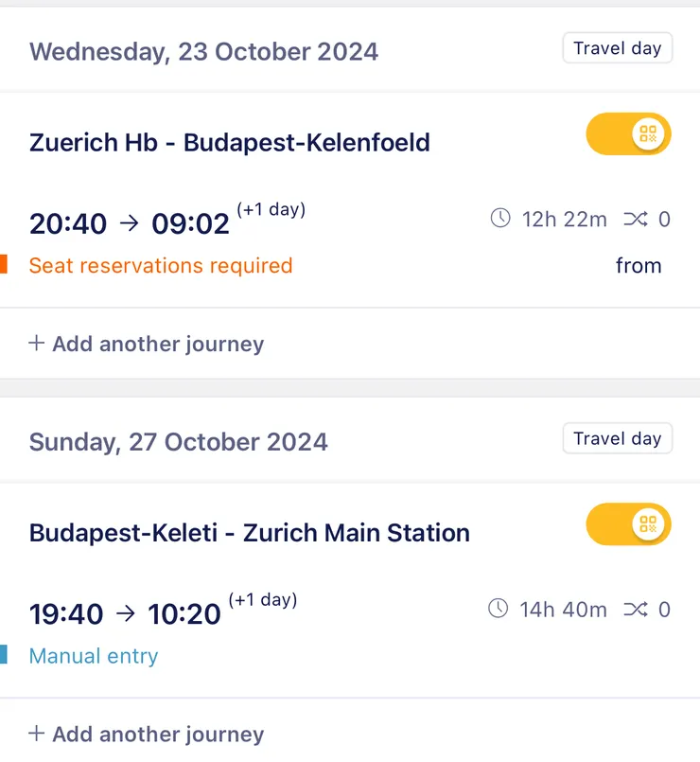Open Zuerich Hb - Budapest-Kelenfoeld journey details
This screenshot has height=762, width=700.
(230, 143)
